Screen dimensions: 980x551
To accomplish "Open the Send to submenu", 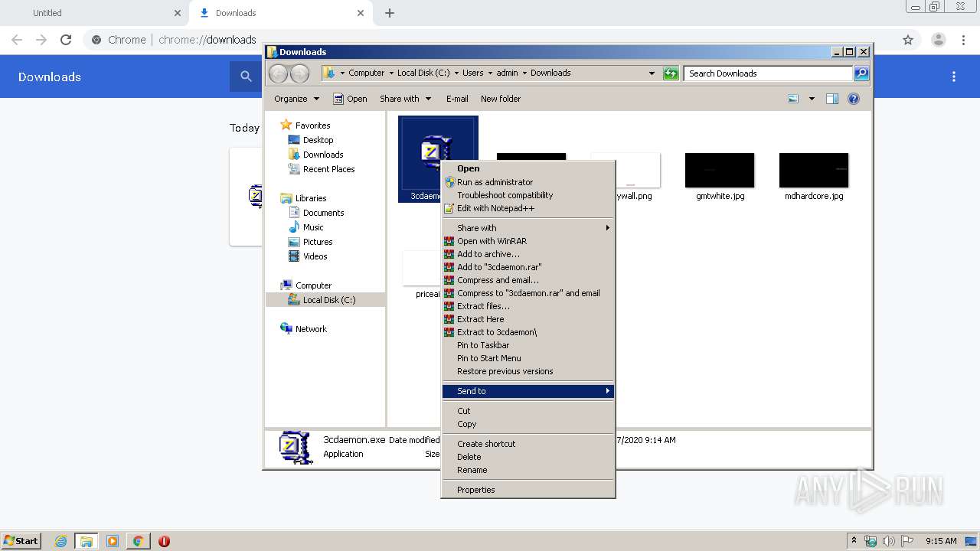I will point(528,391).
